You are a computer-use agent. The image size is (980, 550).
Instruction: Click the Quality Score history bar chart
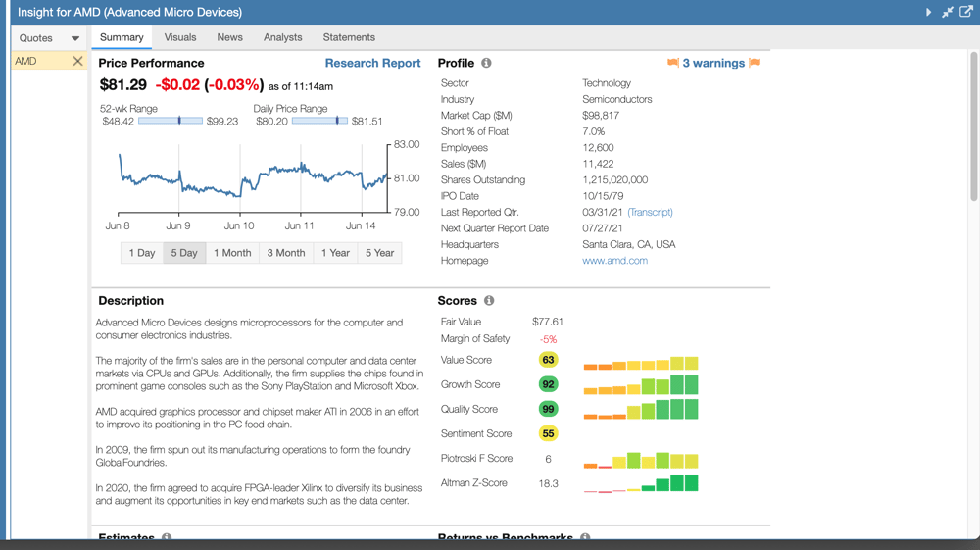click(641, 410)
